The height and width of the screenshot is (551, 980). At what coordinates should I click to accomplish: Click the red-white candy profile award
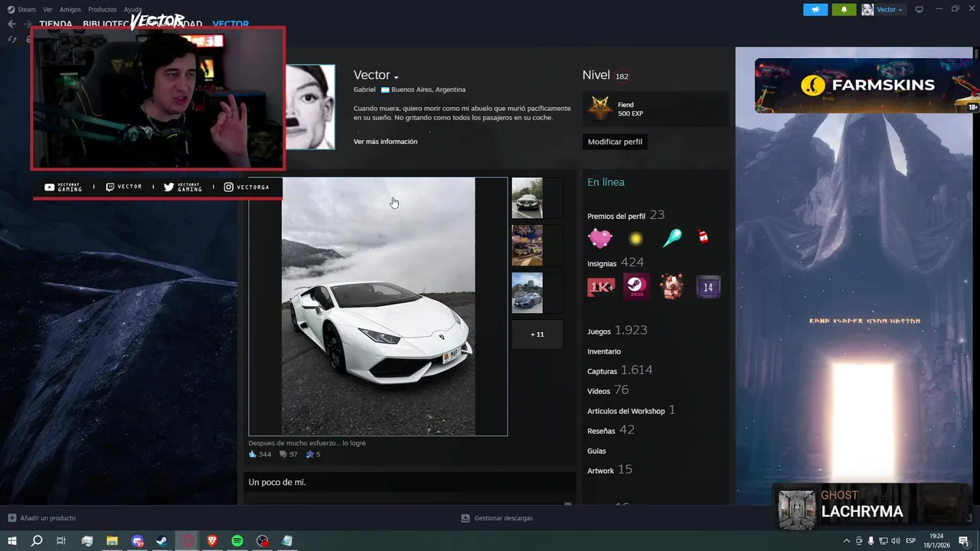pyautogui.click(x=704, y=236)
